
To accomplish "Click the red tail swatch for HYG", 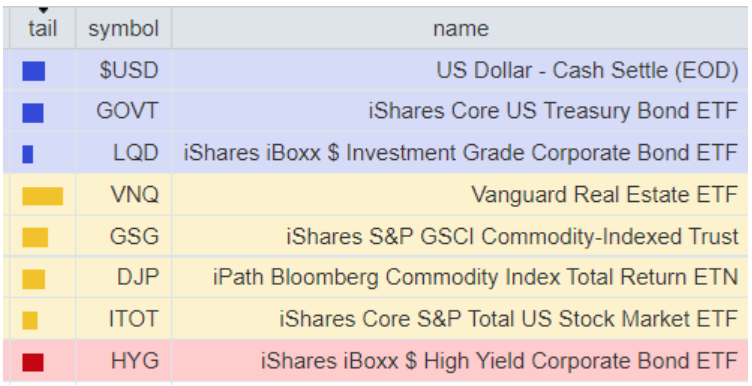I will (x=33, y=363).
